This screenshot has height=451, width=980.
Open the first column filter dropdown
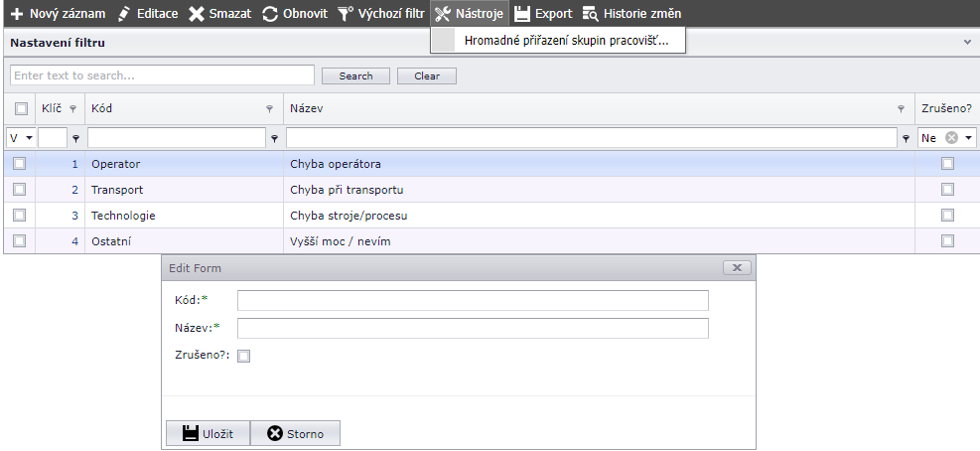point(29,138)
